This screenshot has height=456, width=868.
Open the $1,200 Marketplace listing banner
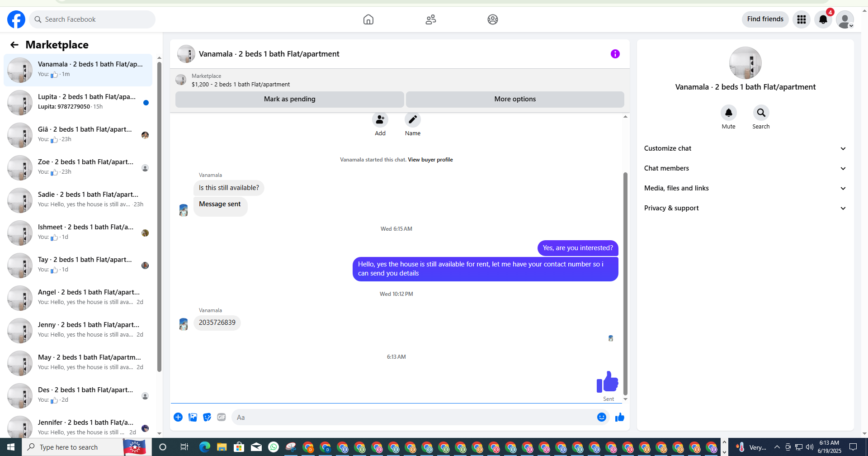(x=400, y=80)
